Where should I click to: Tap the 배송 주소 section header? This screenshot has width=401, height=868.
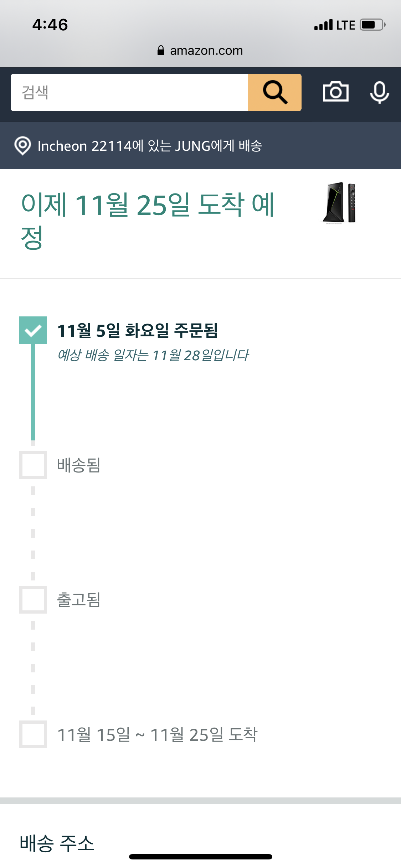57,843
